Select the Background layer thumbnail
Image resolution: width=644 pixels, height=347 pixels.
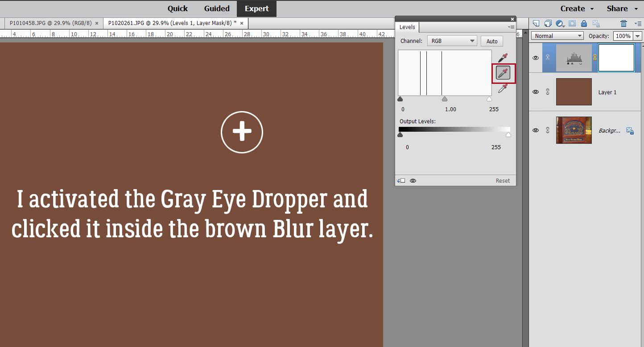(x=574, y=130)
